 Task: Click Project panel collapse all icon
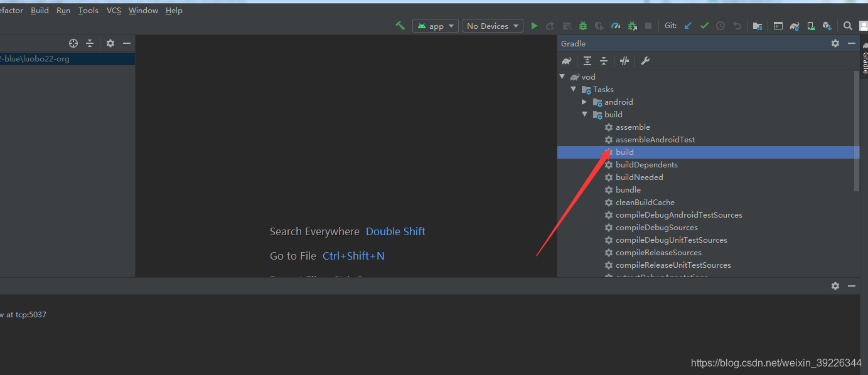90,43
